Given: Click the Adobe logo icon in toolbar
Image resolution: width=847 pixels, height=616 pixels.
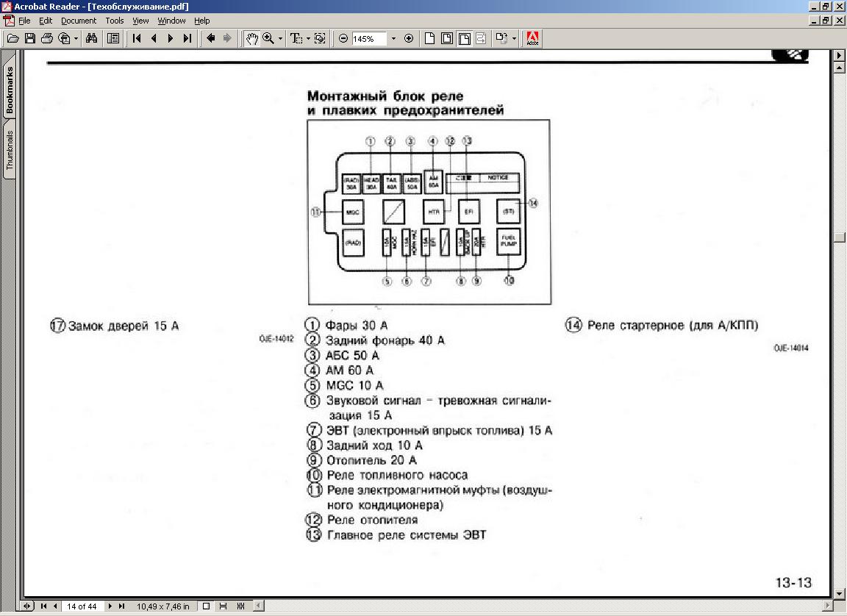Looking at the screenshot, I should tap(533, 38).
